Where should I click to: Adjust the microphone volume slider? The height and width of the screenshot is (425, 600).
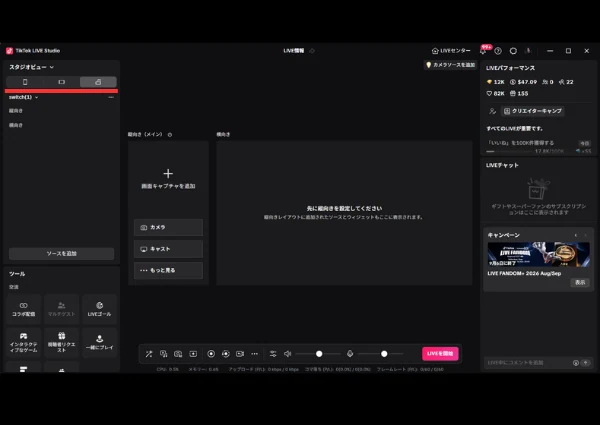tap(380, 354)
